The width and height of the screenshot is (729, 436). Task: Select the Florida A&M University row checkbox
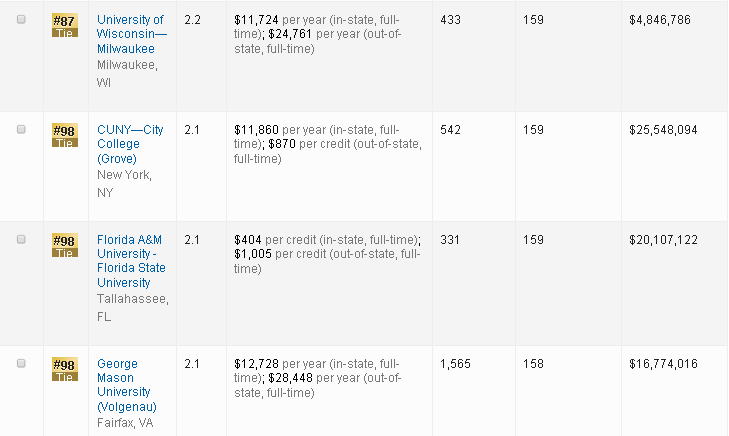point(22,239)
